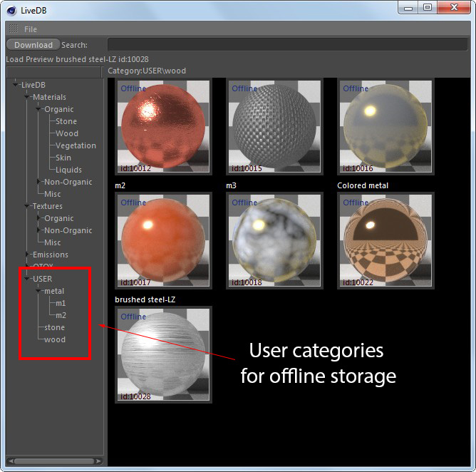
Task: Click the menu bar grip icon
Action: 14,29
